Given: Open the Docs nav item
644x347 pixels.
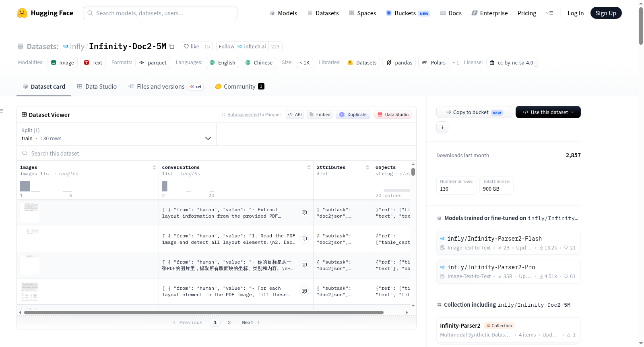Looking at the screenshot, I should click(451, 13).
